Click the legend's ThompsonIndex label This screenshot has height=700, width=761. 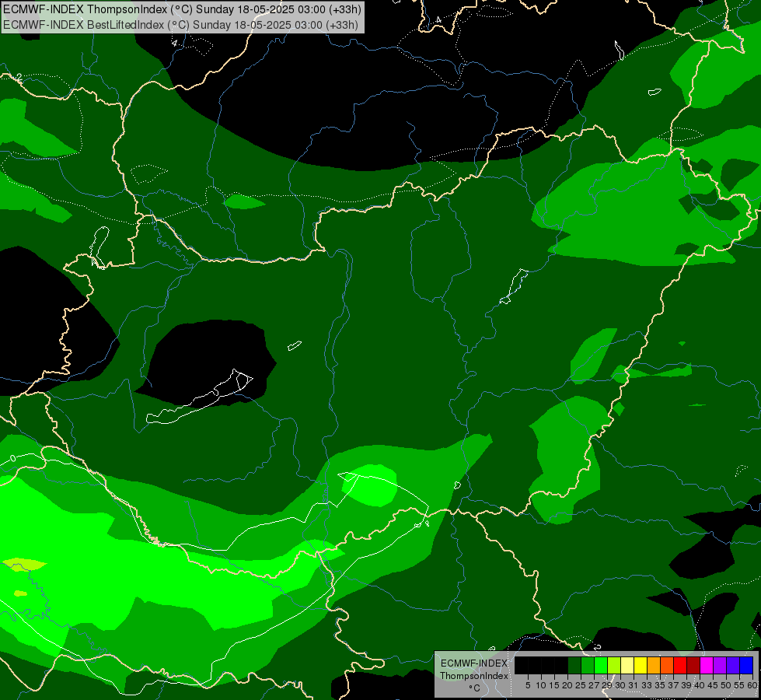pos(474,676)
